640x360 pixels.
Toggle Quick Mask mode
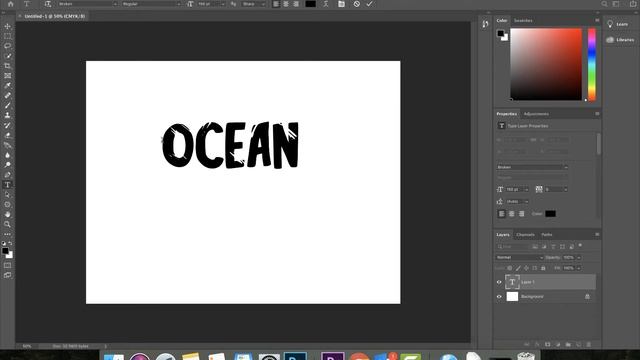[x=7, y=265]
